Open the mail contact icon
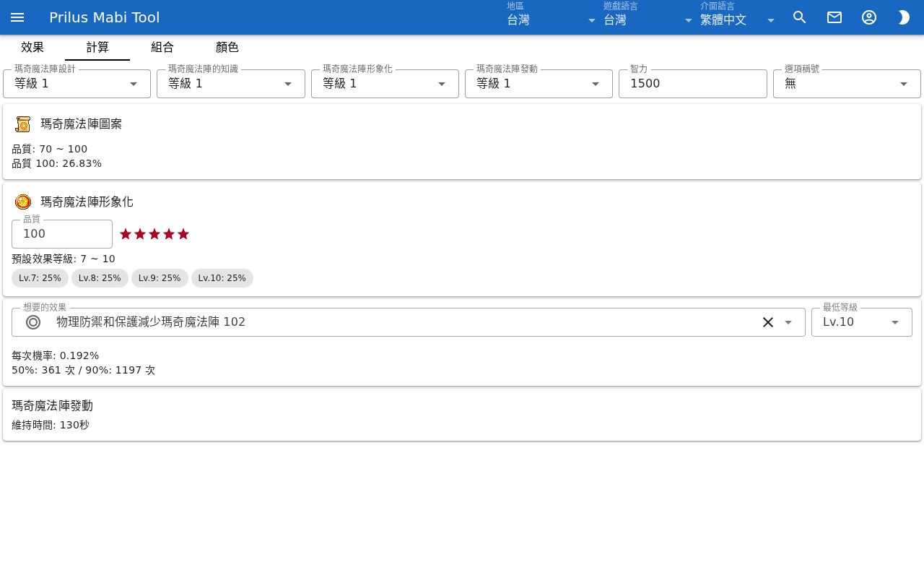 point(834,17)
